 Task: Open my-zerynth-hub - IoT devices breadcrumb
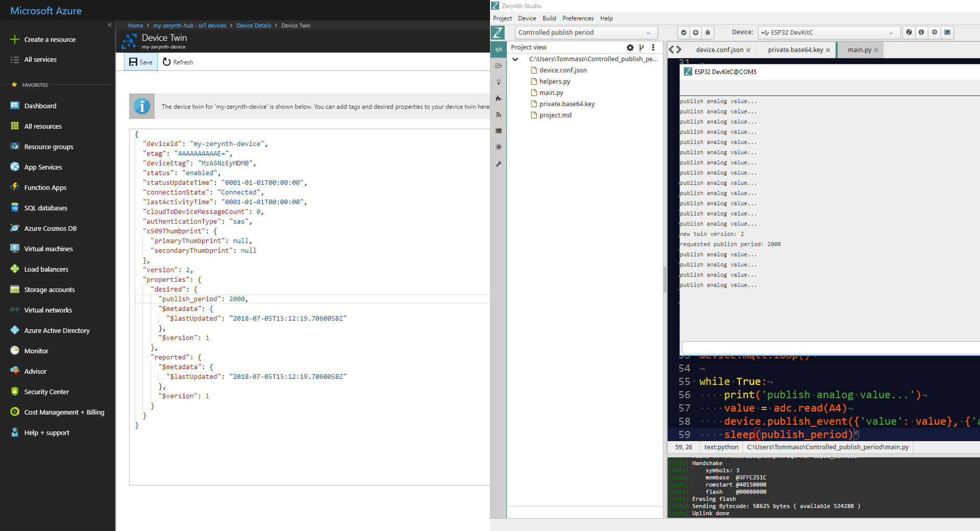coord(189,26)
